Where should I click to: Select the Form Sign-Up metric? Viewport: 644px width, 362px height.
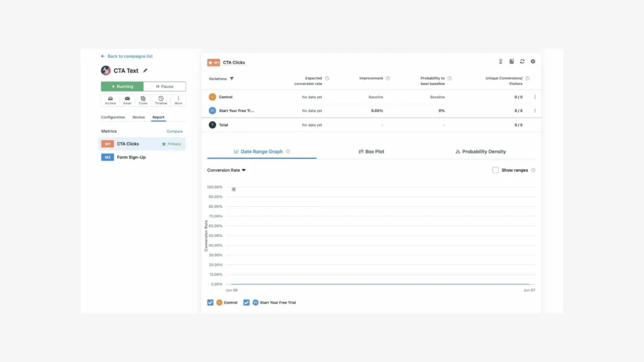click(131, 157)
